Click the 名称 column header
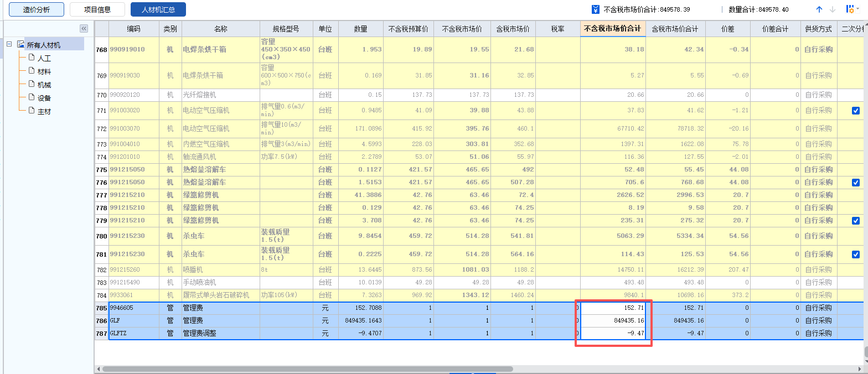 [221, 29]
